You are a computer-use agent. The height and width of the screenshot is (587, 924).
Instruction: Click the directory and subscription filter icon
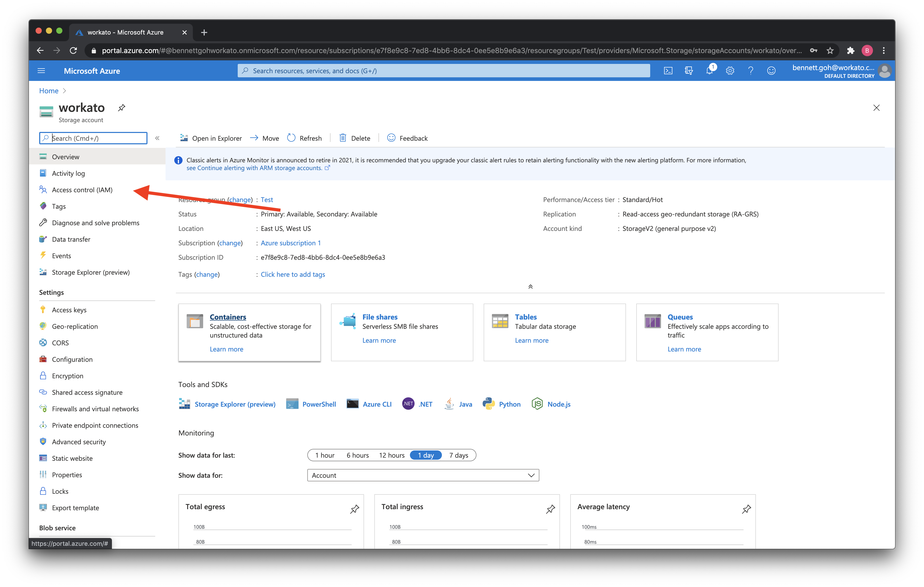tap(689, 71)
